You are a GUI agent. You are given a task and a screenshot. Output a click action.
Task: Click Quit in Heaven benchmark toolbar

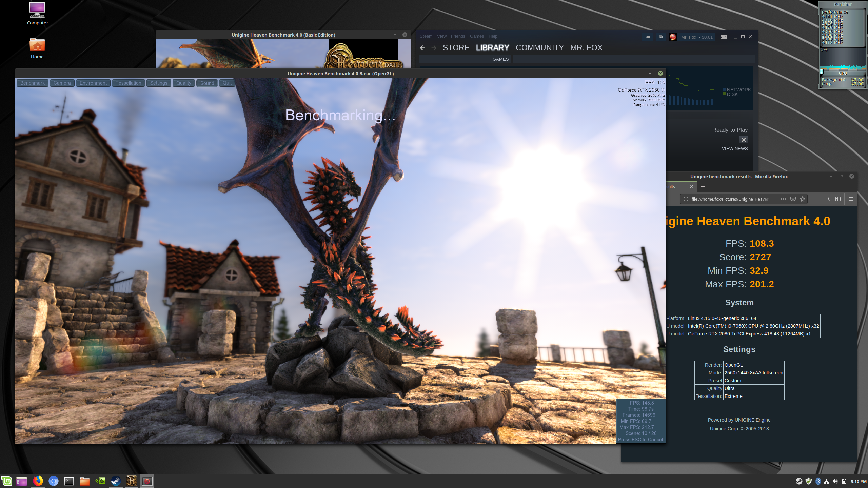click(227, 83)
